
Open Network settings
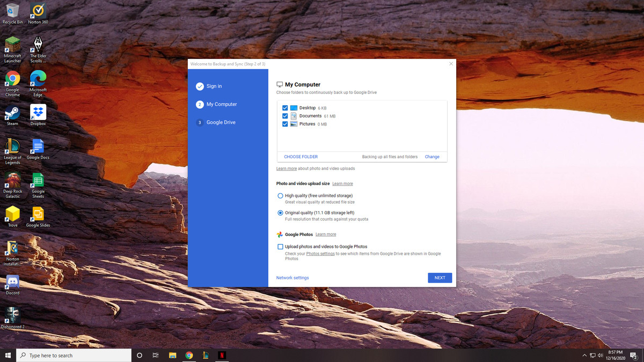point(292,277)
